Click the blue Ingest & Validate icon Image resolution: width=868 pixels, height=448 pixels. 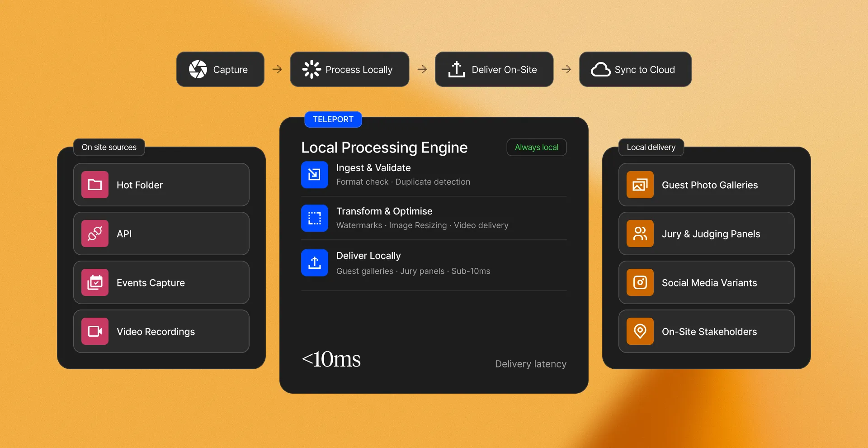tap(315, 175)
